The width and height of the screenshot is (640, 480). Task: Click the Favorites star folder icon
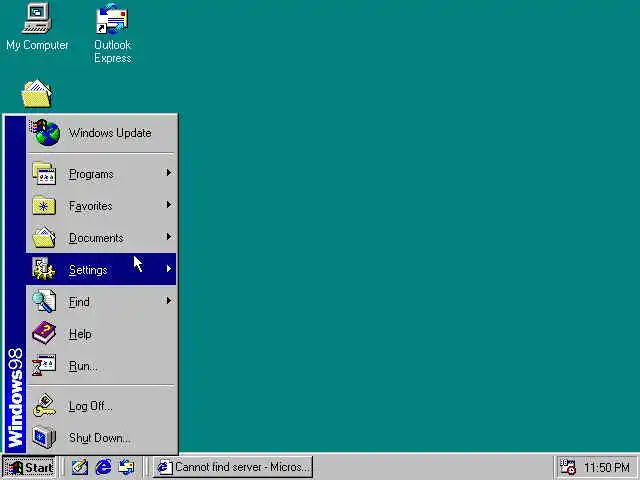(x=44, y=205)
